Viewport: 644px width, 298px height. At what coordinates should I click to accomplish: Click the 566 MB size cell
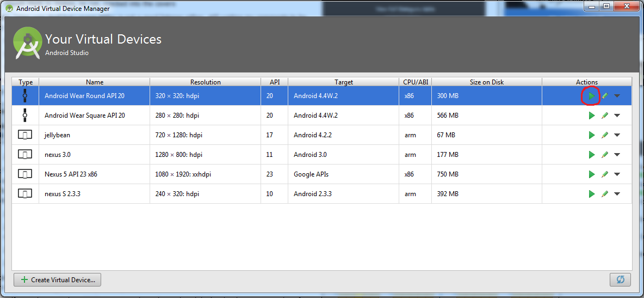[x=487, y=115]
